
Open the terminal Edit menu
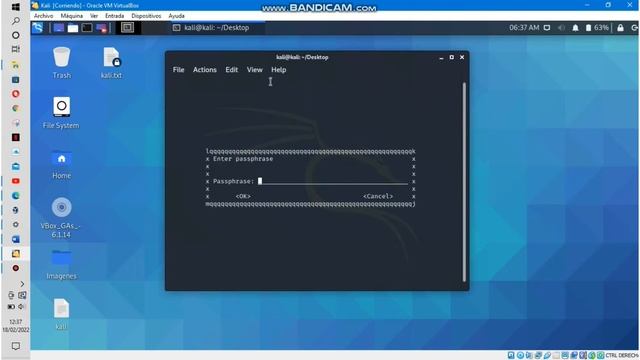(x=231, y=70)
